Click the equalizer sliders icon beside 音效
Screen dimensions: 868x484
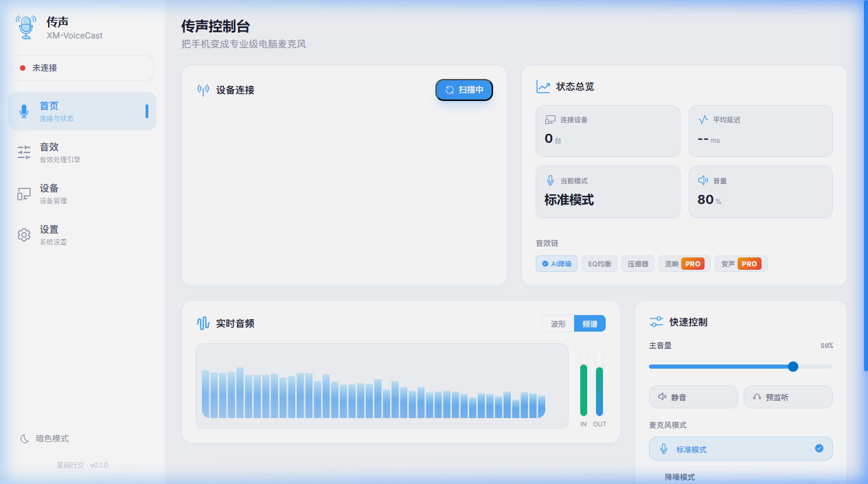pyautogui.click(x=24, y=152)
